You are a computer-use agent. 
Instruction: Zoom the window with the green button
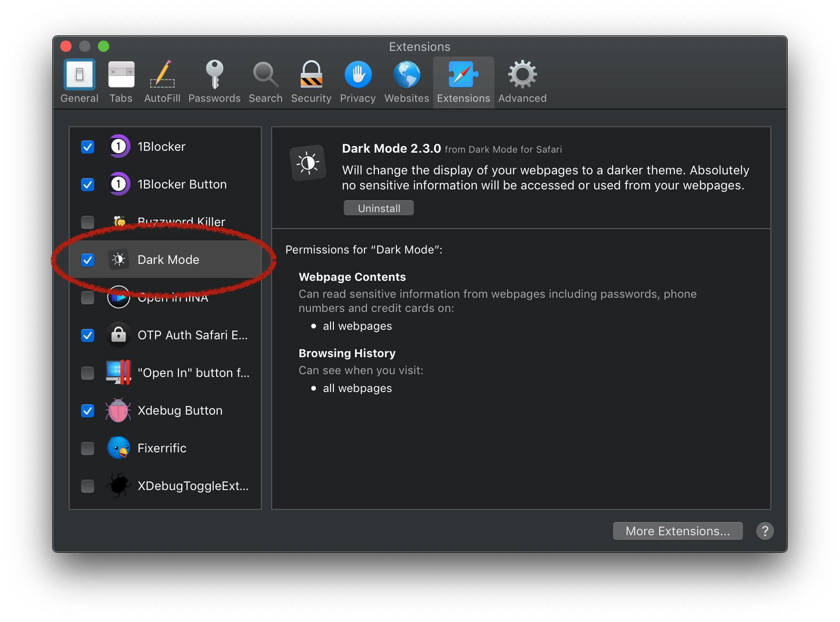coord(104,46)
